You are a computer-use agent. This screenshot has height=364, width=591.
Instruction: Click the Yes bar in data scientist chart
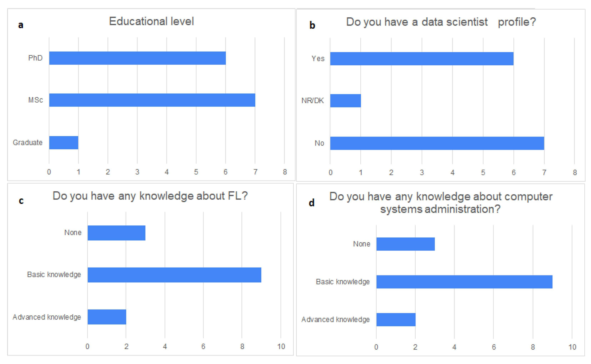(x=422, y=58)
